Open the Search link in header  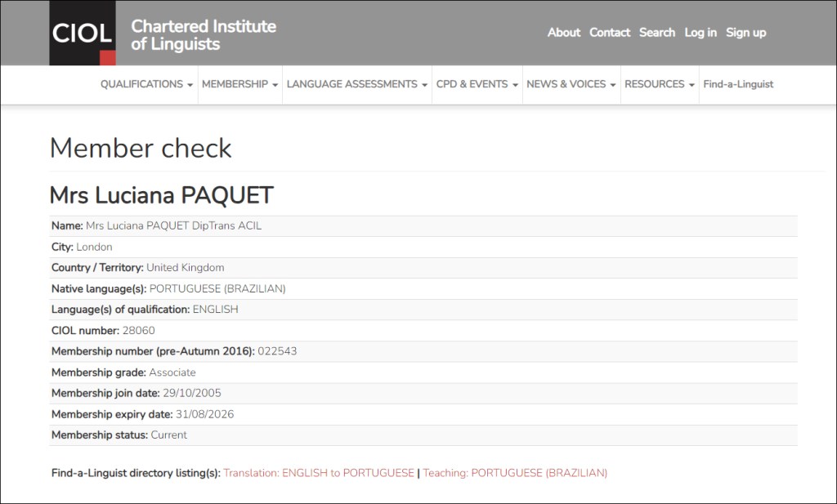[x=657, y=33]
